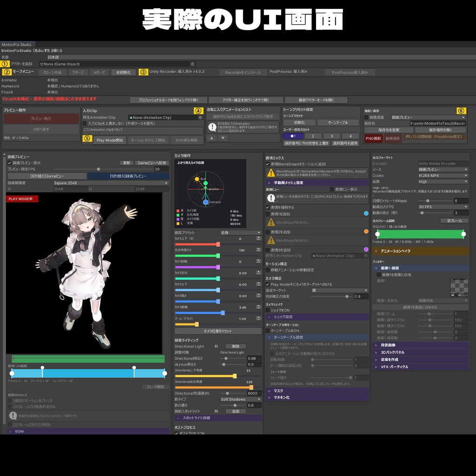Click the 保存先 path input field
Image resolution: width=476 pixels, height=476 pixels.
[437, 124]
